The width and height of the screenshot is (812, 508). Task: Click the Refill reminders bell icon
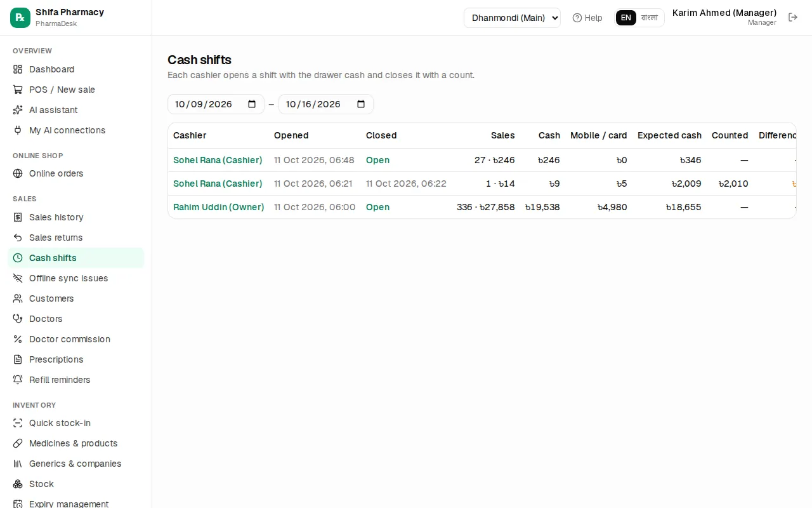18,380
